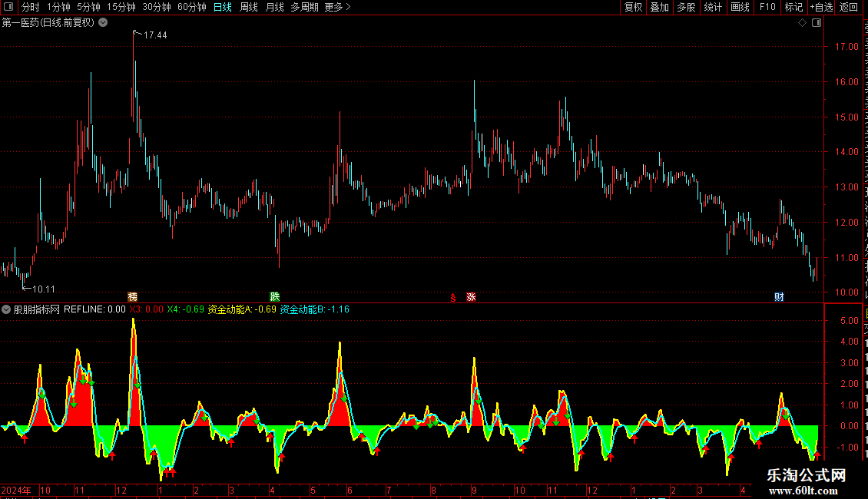The height and width of the screenshot is (499, 868).
Task: Add stock with +自选 button
Action: pyautogui.click(x=821, y=7)
